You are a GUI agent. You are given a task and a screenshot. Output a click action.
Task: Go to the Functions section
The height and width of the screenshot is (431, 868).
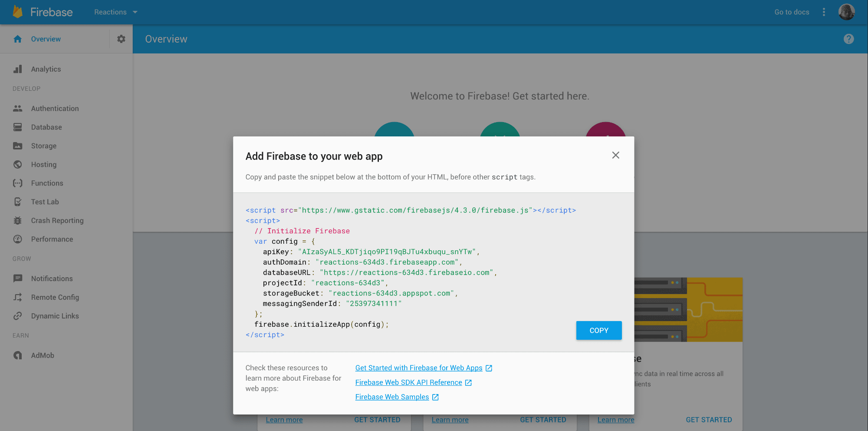click(47, 183)
